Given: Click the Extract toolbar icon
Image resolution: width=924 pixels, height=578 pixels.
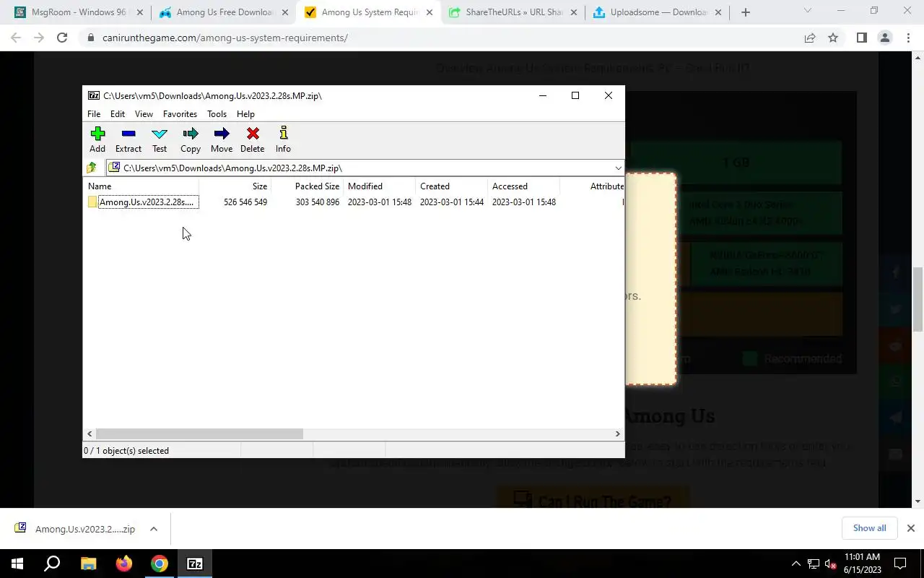Looking at the screenshot, I should point(128,139).
